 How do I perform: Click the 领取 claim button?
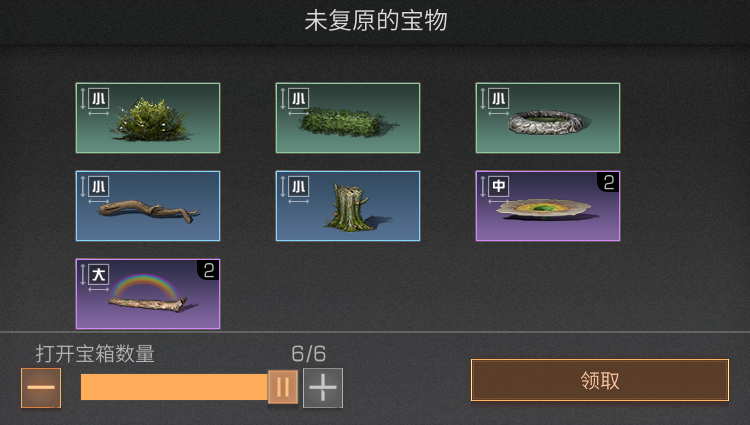tap(600, 381)
